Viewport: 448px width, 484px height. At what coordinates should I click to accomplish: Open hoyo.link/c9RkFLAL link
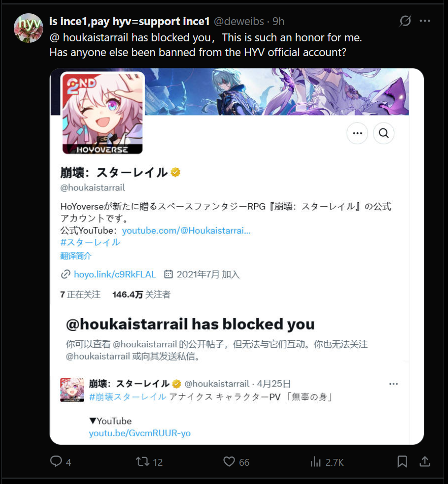tap(115, 274)
